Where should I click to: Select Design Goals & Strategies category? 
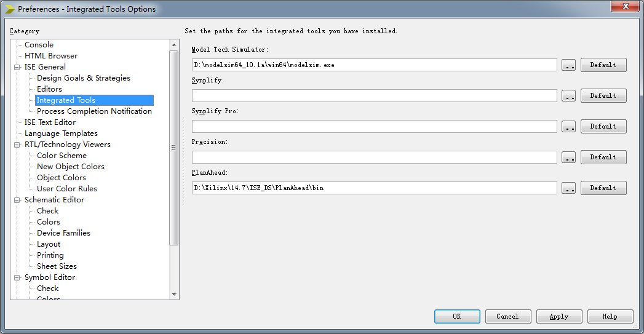(84, 78)
